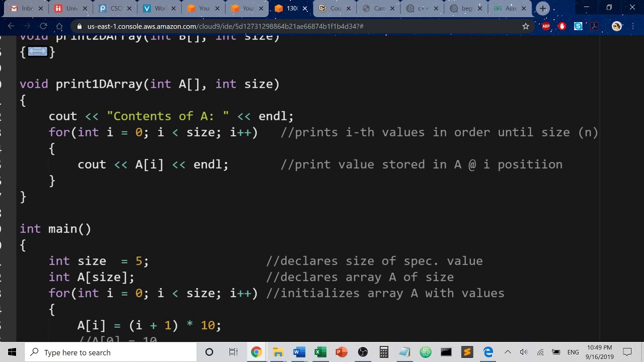This screenshot has height=362, width=644.
Task: Go to browser home page
Action: point(59,26)
